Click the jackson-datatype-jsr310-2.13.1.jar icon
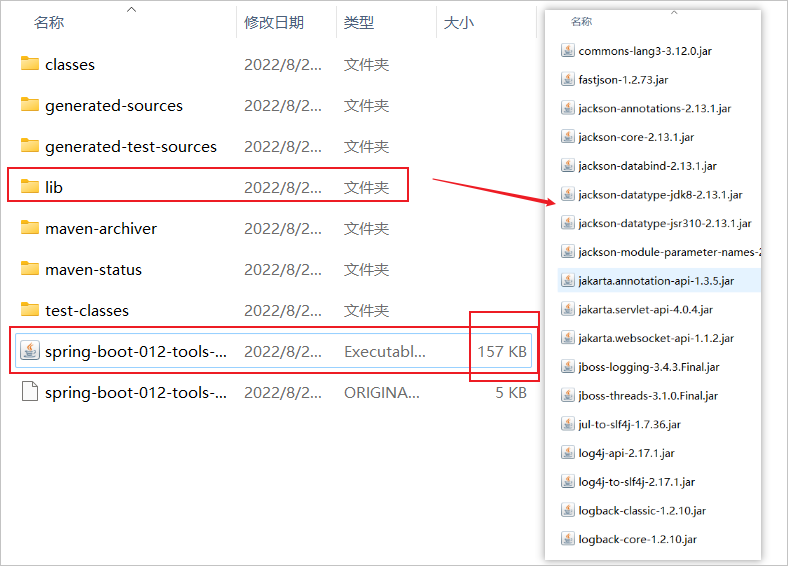 pyautogui.click(x=567, y=222)
